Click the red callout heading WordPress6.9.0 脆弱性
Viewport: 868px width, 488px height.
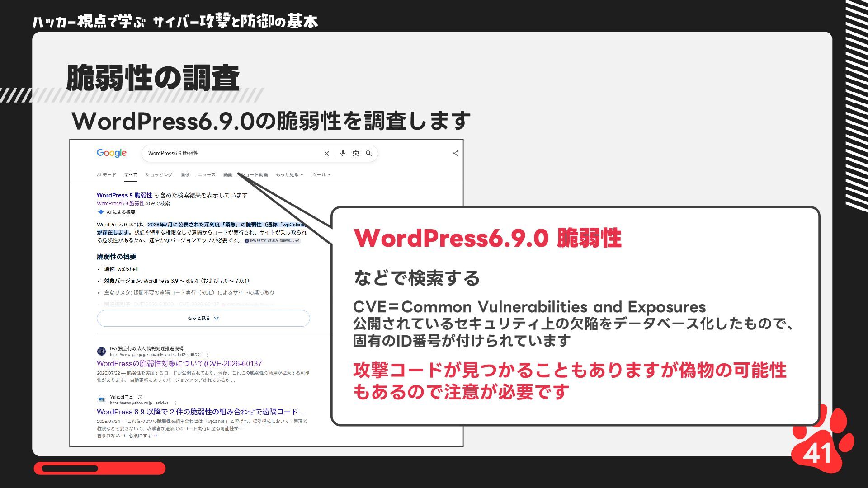pyautogui.click(x=488, y=238)
